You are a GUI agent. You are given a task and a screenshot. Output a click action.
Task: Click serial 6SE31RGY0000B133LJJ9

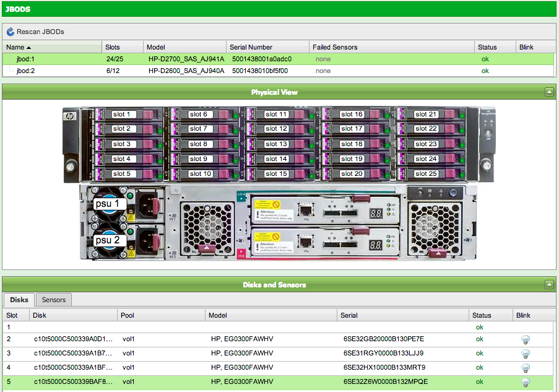(383, 354)
